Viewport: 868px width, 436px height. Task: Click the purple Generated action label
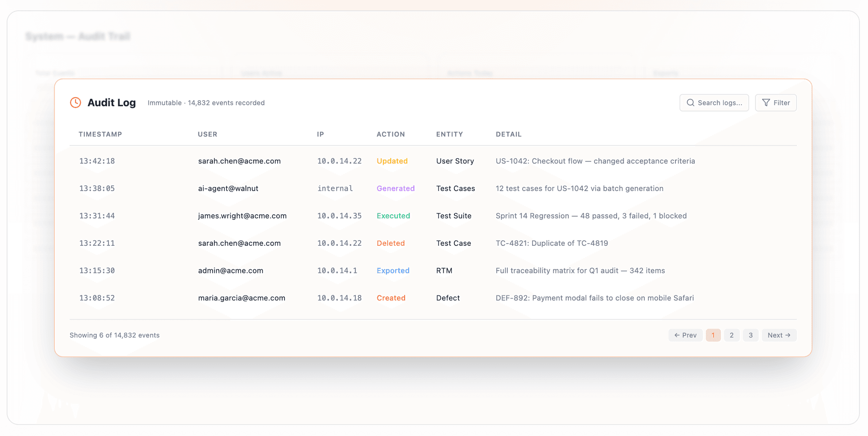pyautogui.click(x=396, y=188)
